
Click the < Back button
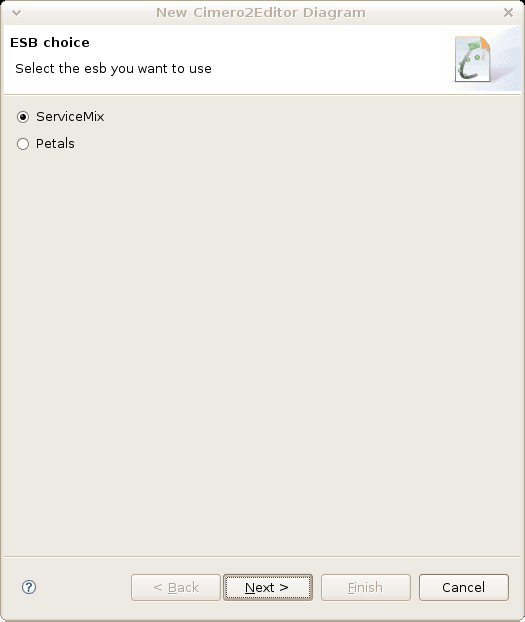point(176,587)
